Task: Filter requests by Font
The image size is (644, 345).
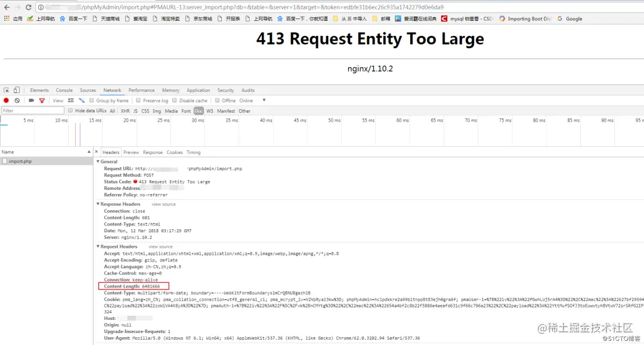Action: (186, 111)
